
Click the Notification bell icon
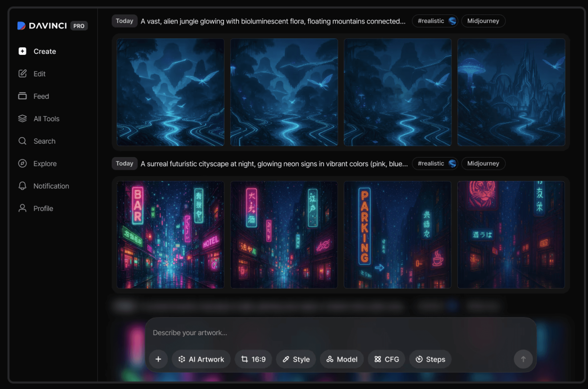tap(22, 186)
